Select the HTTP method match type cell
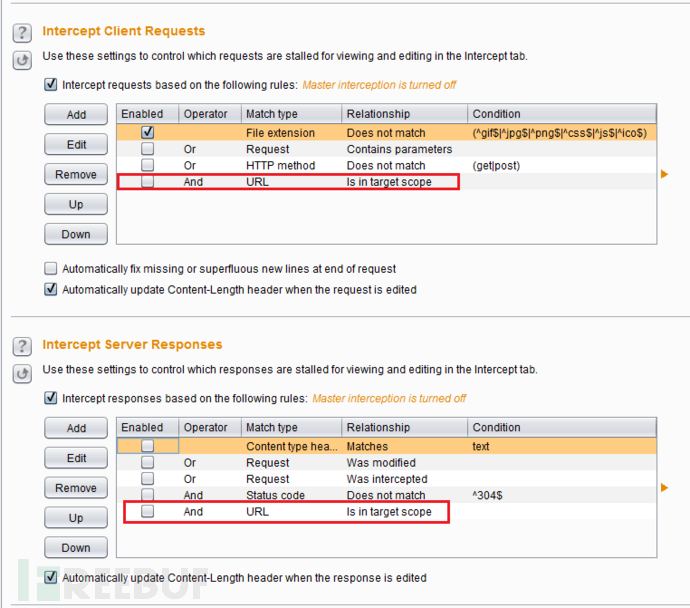This screenshot has width=690, height=608. 291,165
